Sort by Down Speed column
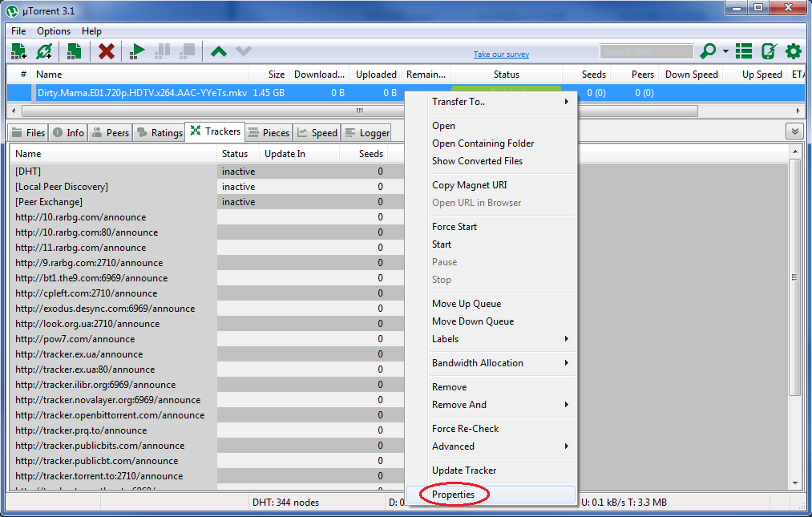The height and width of the screenshot is (517, 812). point(691,75)
